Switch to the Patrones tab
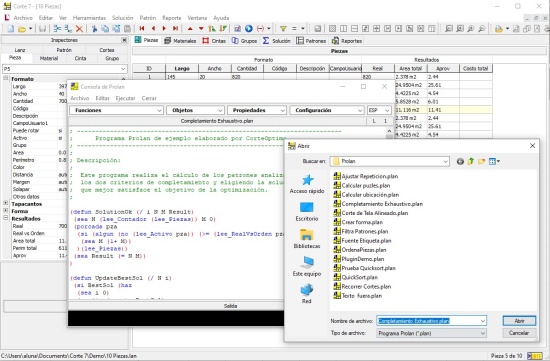This screenshot has width=550, height=361. coord(311,41)
